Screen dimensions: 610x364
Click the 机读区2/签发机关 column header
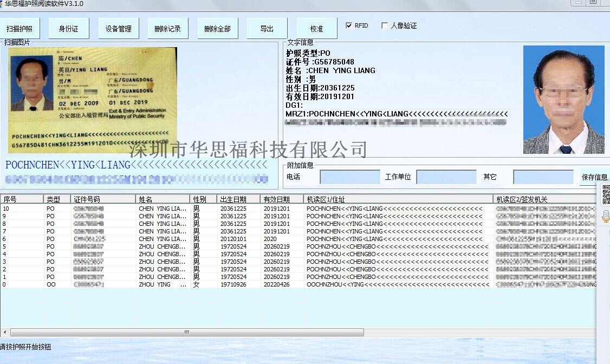544,199
